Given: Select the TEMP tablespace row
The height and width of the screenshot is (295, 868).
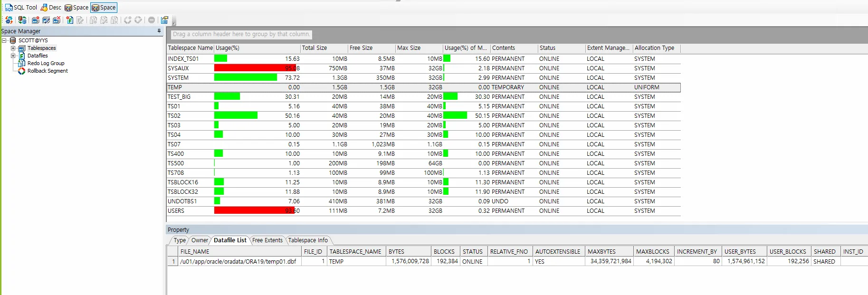Looking at the screenshot, I should coord(423,87).
